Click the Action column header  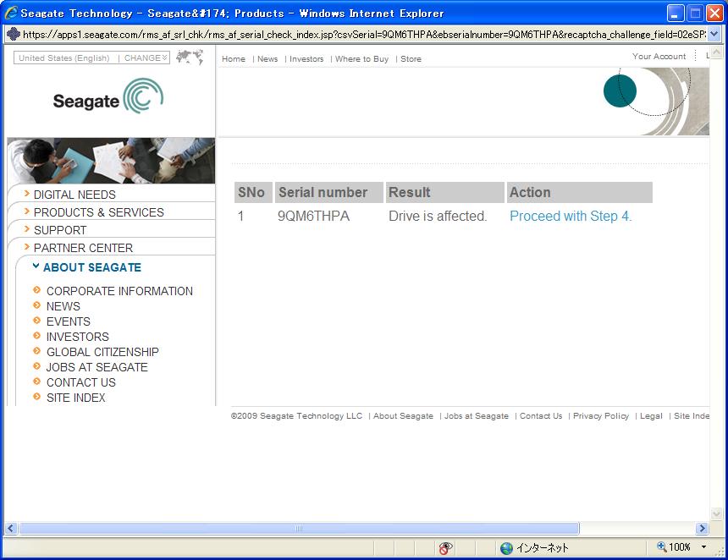(579, 192)
